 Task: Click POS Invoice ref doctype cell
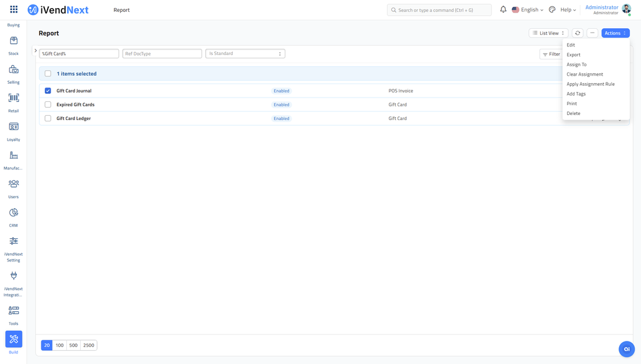pos(401,91)
